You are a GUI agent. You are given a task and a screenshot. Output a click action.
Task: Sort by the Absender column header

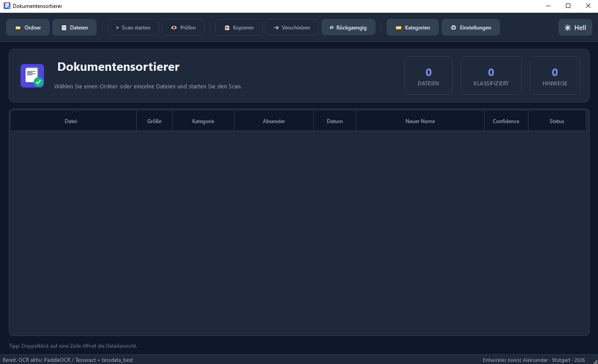274,121
